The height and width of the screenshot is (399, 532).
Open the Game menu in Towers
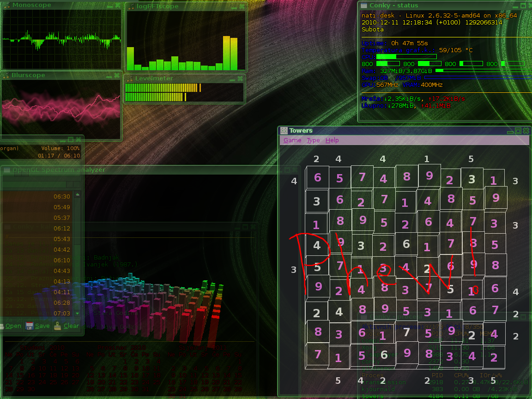(292, 140)
